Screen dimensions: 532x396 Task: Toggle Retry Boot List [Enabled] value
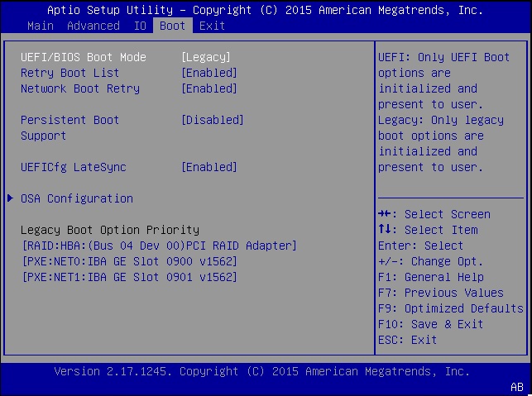point(209,73)
